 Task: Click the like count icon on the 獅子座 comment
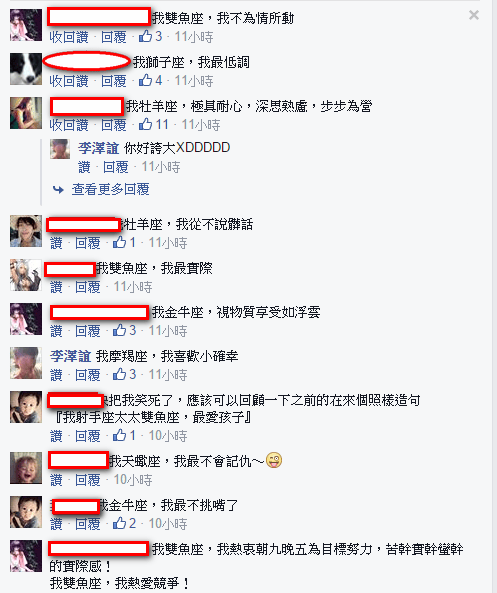coord(145,80)
